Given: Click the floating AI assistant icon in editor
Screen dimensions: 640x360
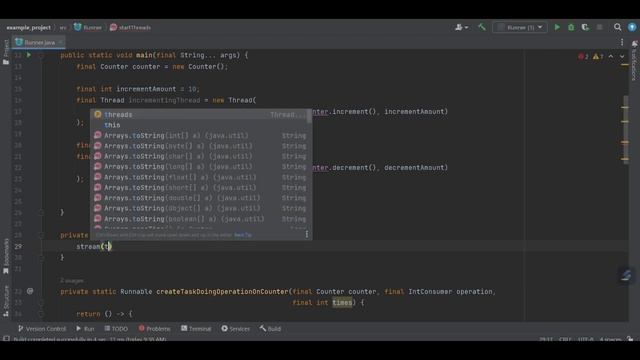Looking at the screenshot, I should [x=627, y=276].
